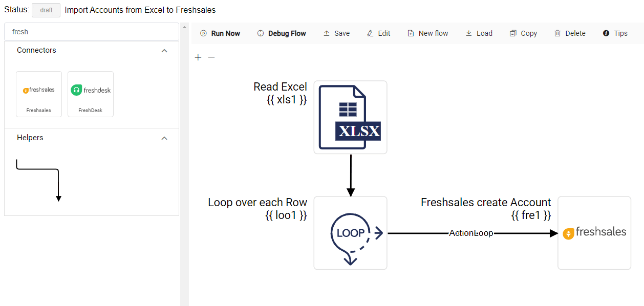The height and width of the screenshot is (306, 644).
Task: Collapse the Helpers section
Action: 164,138
